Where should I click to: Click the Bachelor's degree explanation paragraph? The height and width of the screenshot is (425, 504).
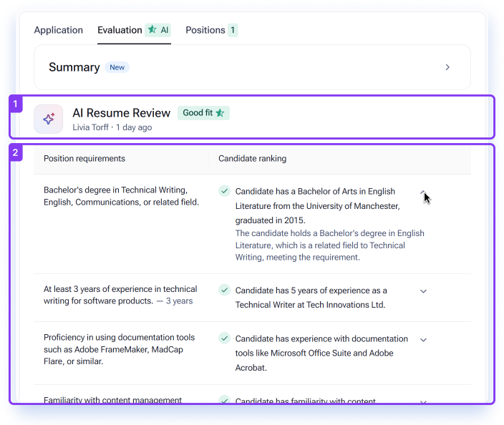point(330,245)
